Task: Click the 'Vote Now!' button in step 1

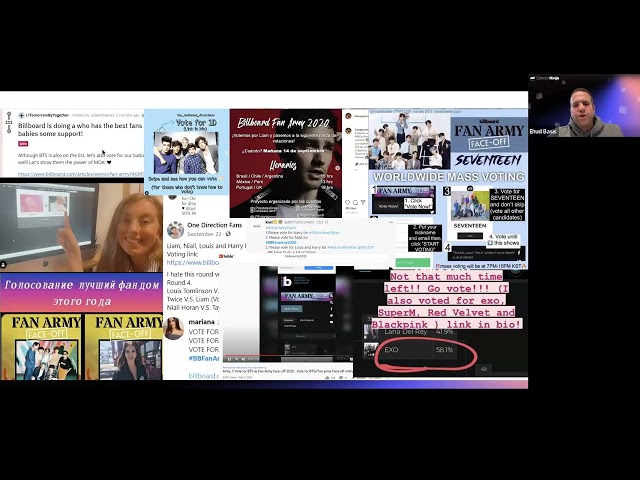Action: [389, 207]
